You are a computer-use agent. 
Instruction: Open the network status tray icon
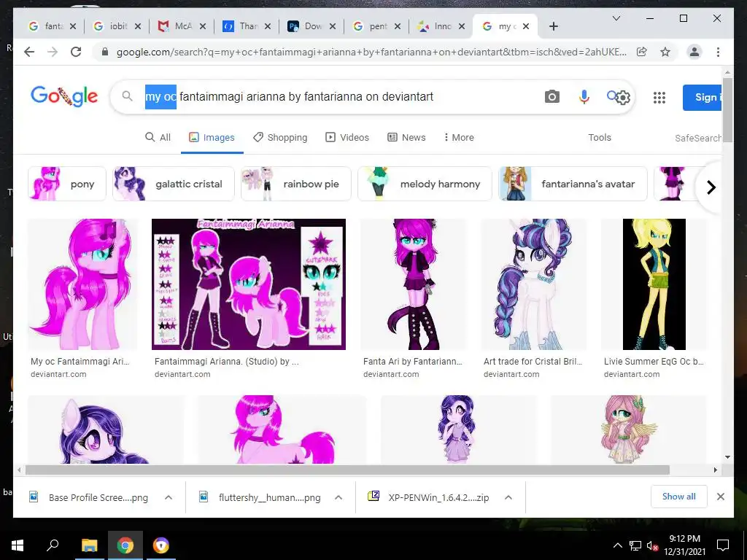[635, 545]
